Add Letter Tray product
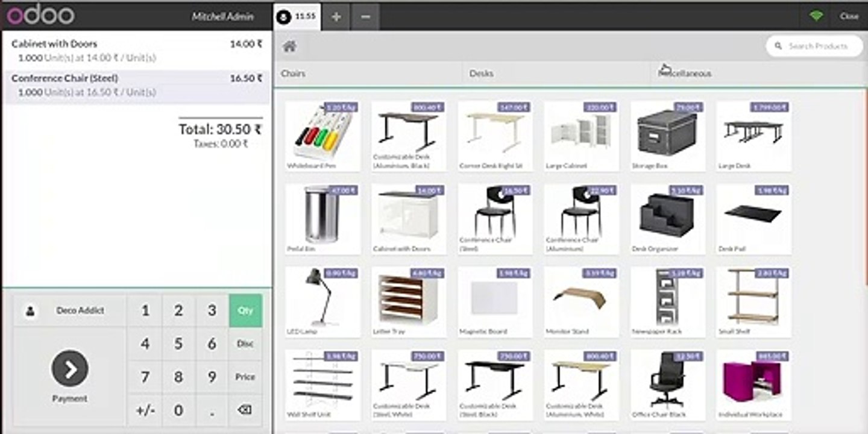Screen dimensions: 868x434 click(x=409, y=303)
